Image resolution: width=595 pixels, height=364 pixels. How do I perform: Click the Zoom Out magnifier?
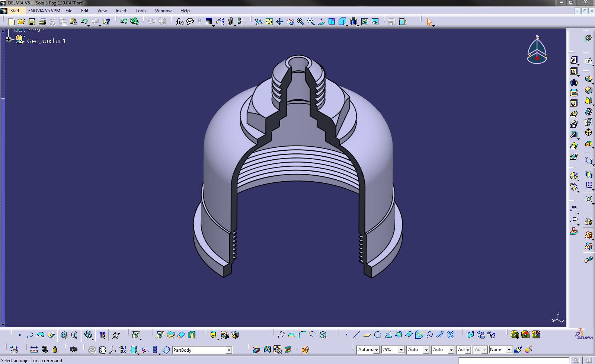click(311, 22)
